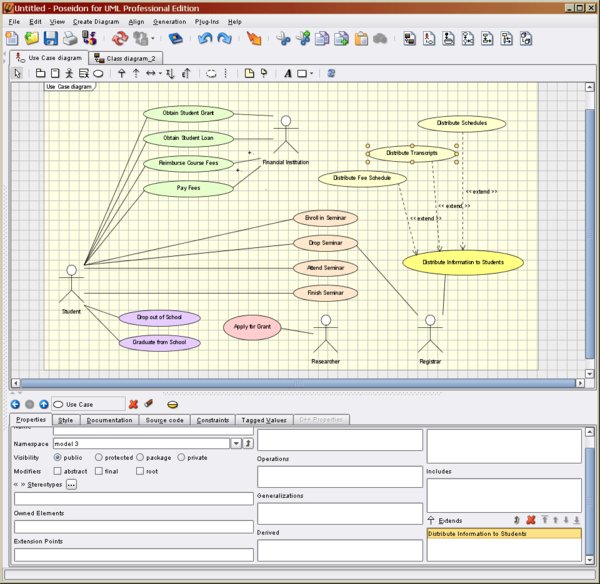Select the public visibility radio button
This screenshot has width=600, height=584.
(57, 457)
